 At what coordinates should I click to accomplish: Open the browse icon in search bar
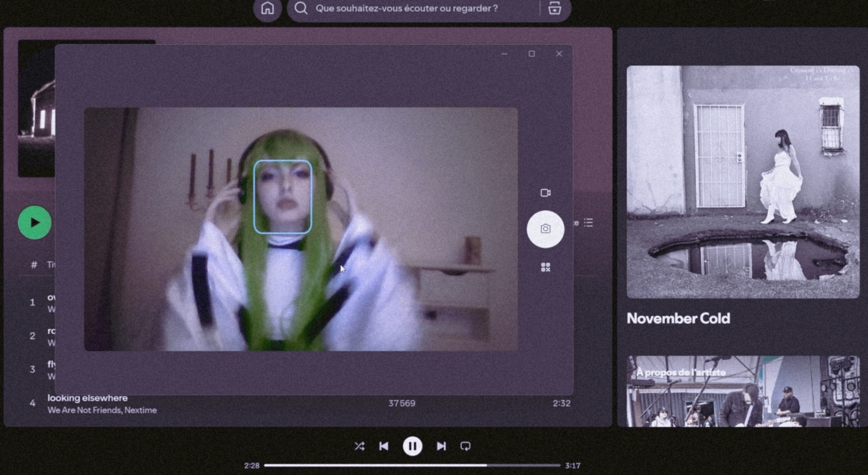click(x=554, y=8)
